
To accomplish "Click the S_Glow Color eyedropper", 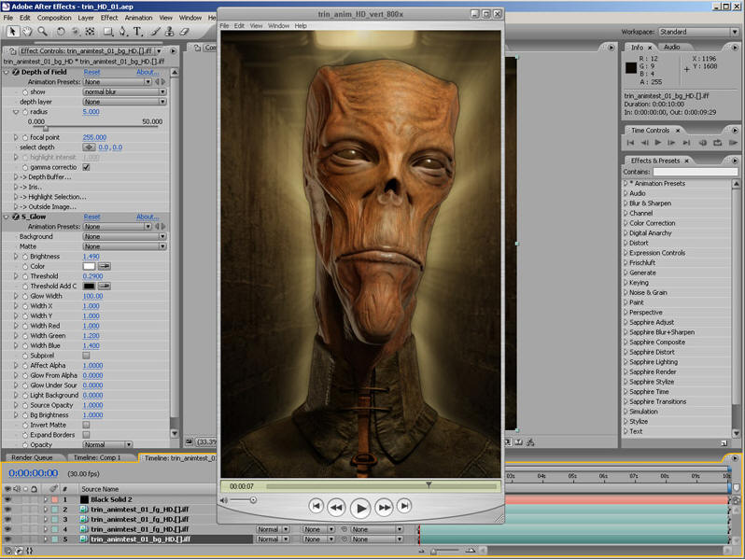I will pos(104,266).
